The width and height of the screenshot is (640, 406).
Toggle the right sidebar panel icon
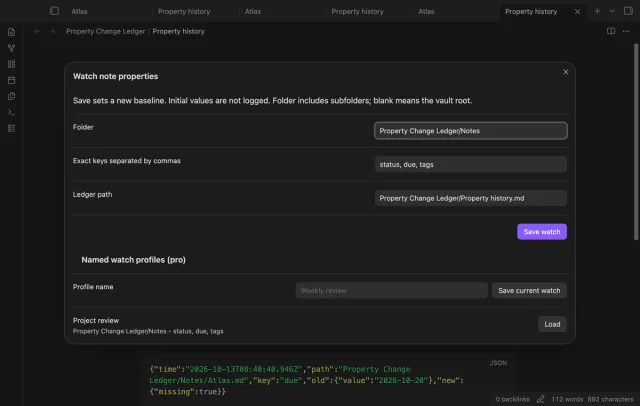[628, 11]
